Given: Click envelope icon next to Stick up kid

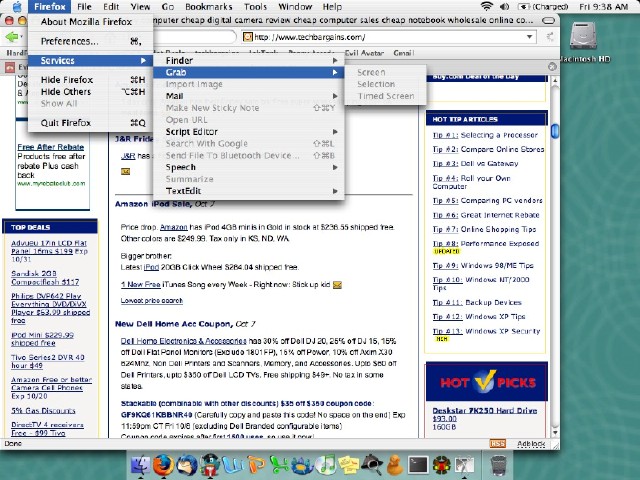Looking at the screenshot, I should coord(337,284).
